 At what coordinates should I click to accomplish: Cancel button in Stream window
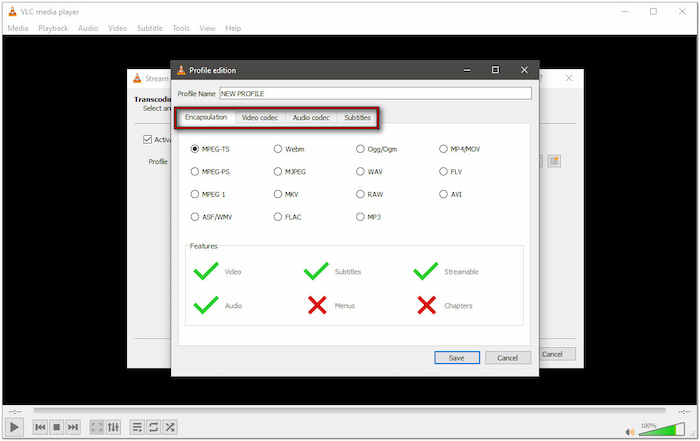pos(557,354)
